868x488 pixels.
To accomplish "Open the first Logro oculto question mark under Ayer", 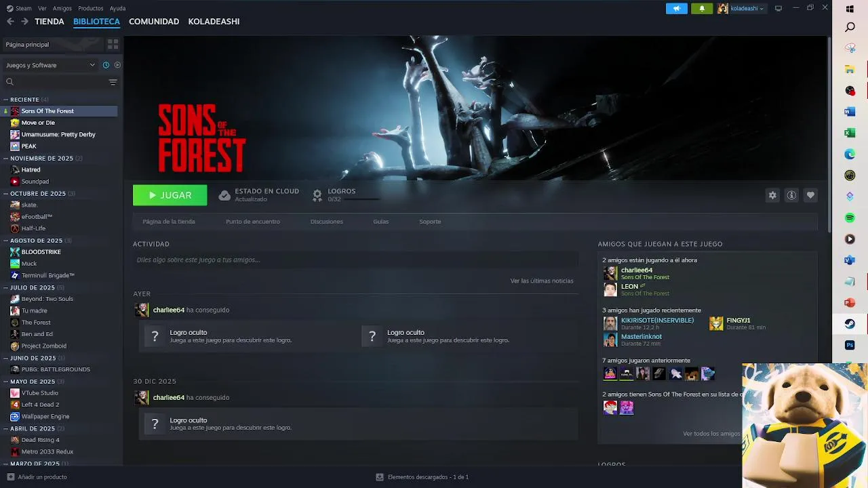I will pos(155,336).
